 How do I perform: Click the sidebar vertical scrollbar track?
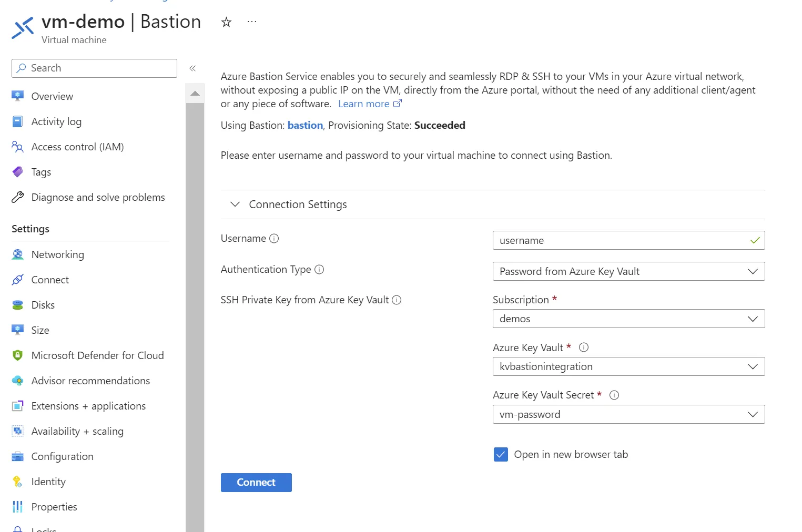[x=195, y=318]
